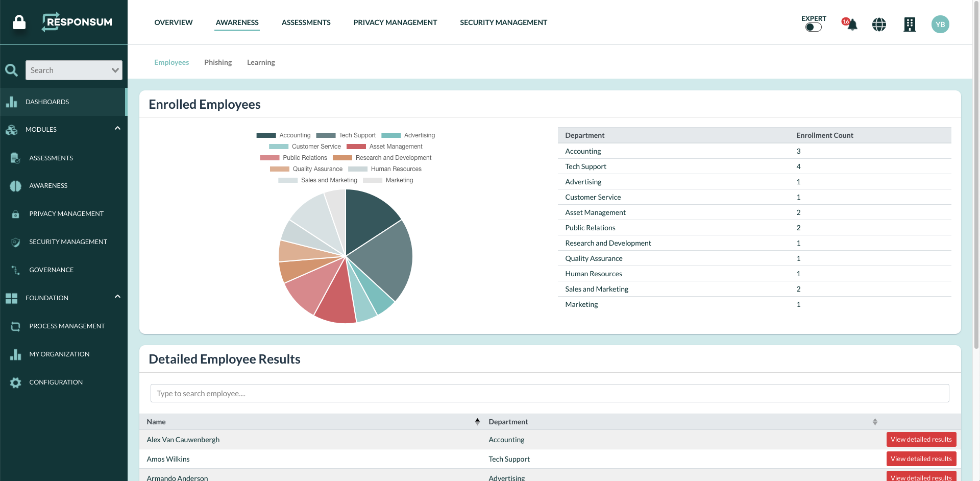
Task: Open the language globe icon
Action: click(879, 24)
